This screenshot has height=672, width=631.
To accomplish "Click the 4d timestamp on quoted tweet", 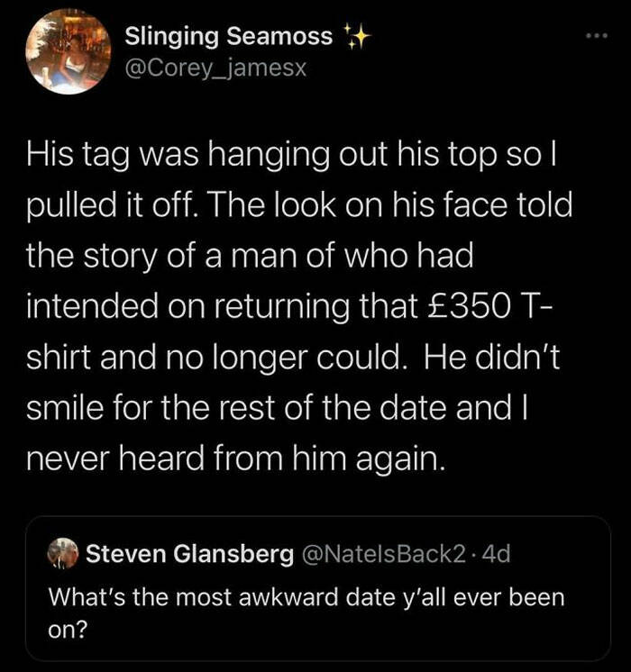I will pos(497,553).
